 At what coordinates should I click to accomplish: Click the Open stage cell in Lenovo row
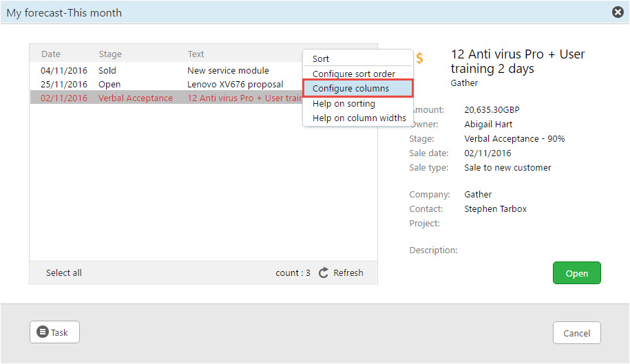[109, 84]
